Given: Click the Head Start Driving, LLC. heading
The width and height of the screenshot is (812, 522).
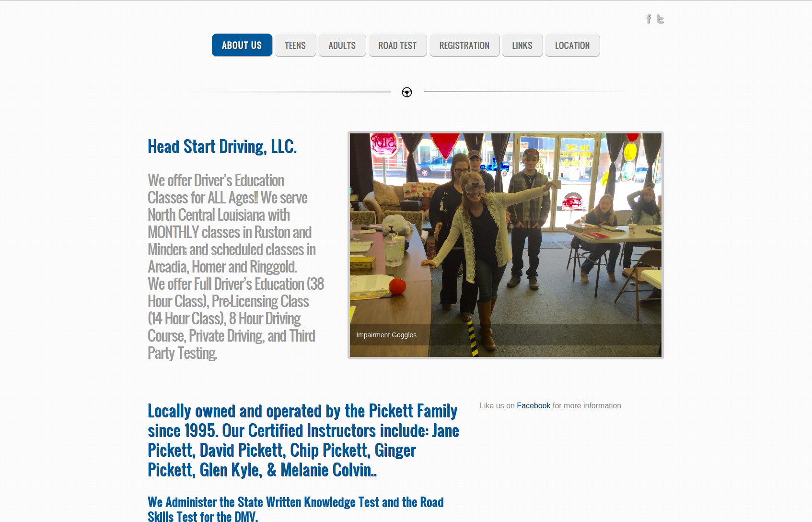Looking at the screenshot, I should (x=222, y=146).
